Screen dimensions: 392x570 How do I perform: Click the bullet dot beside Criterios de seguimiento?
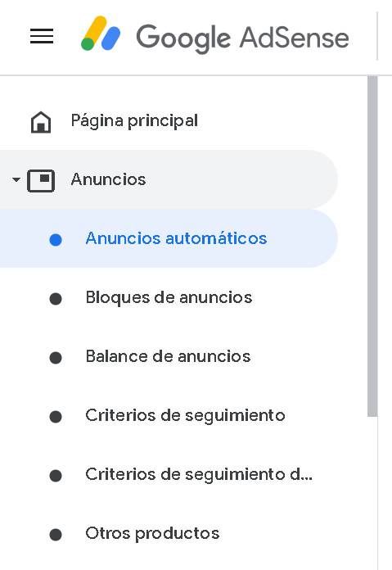click(56, 417)
